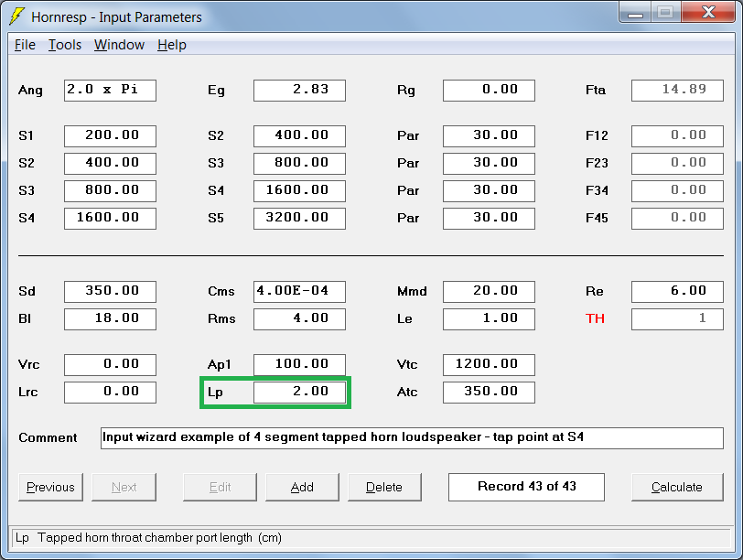Select the Vtc field showing 1200.00
This screenshot has width=743, height=560.
489,365
